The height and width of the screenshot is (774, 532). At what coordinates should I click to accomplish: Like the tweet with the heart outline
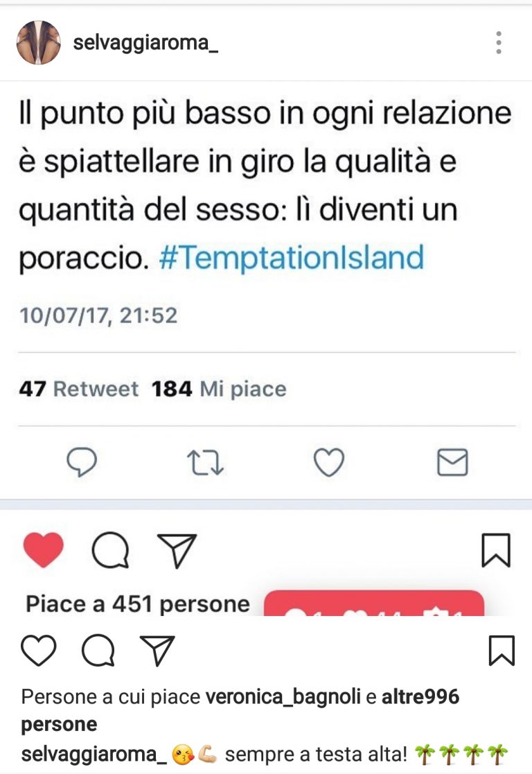point(329,462)
